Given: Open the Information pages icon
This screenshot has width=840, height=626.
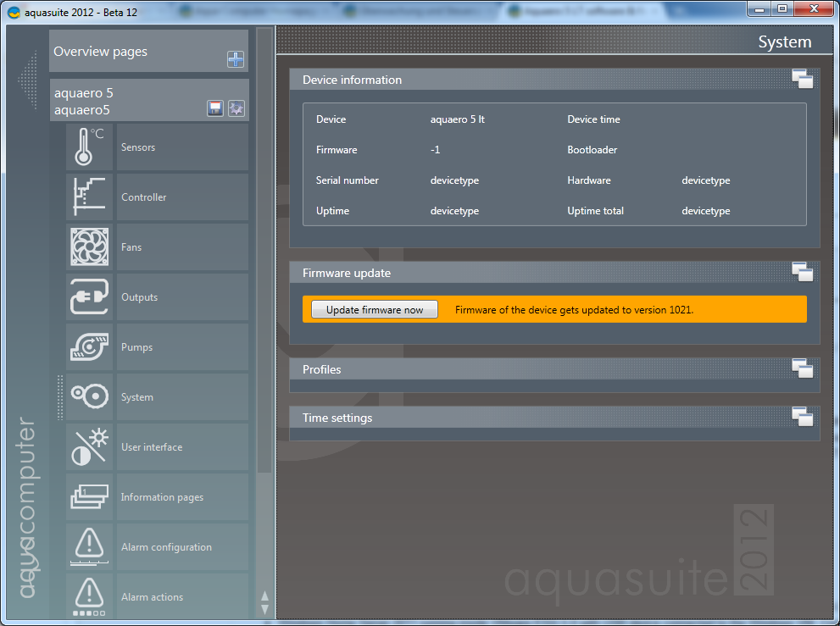Looking at the screenshot, I should tap(90, 496).
